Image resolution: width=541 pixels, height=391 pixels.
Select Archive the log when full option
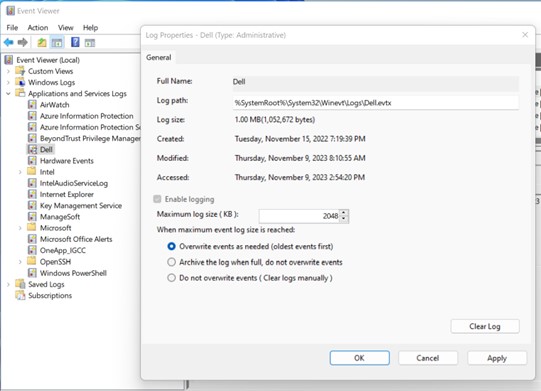click(171, 262)
